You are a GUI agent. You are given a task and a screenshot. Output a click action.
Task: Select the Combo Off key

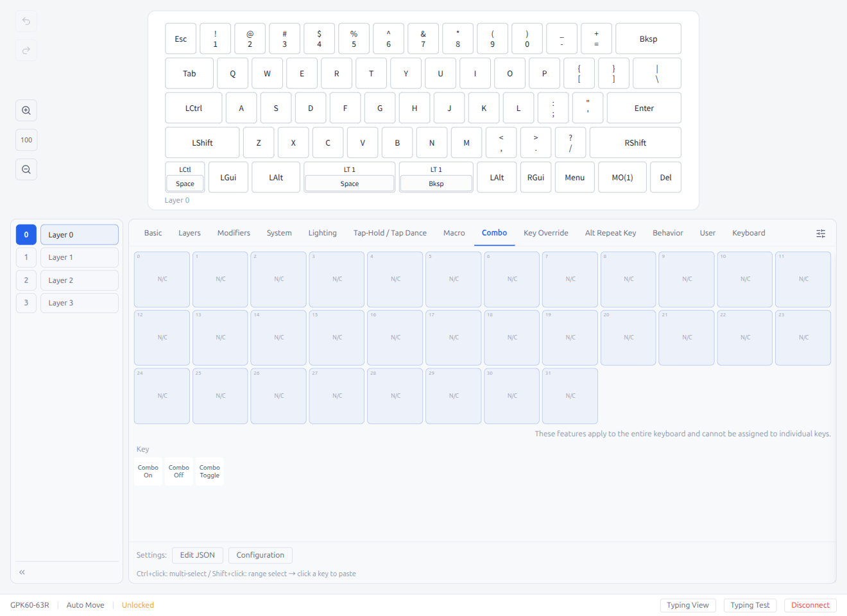pyautogui.click(x=178, y=471)
